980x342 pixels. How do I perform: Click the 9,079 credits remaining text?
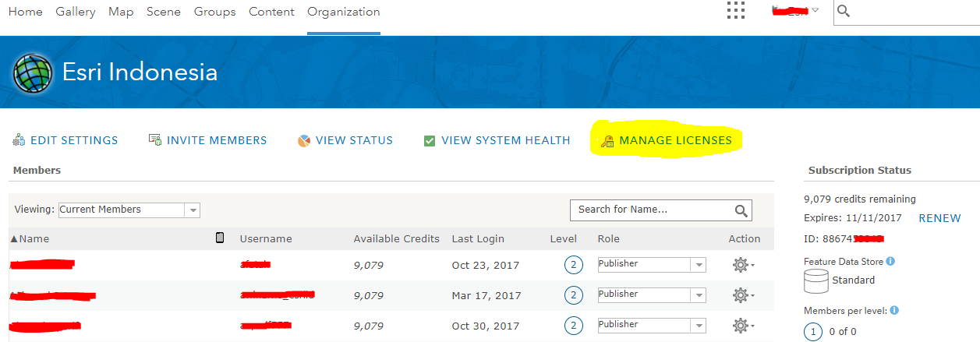point(860,199)
